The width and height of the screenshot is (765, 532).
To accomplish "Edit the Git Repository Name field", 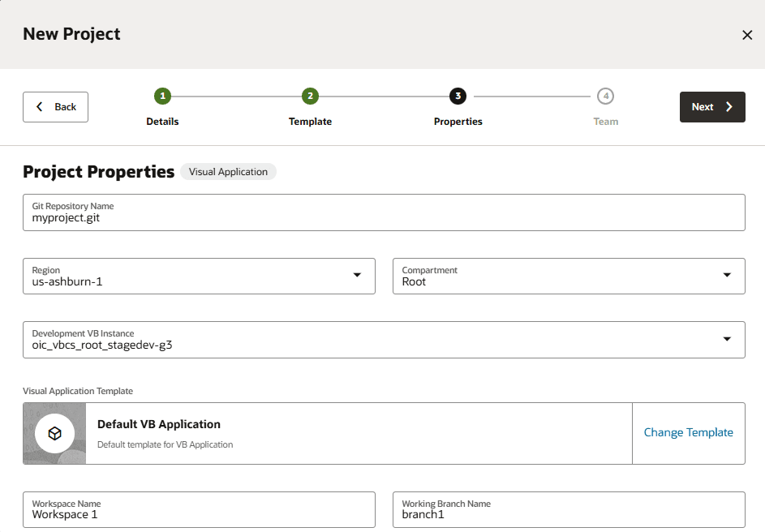I will point(384,212).
